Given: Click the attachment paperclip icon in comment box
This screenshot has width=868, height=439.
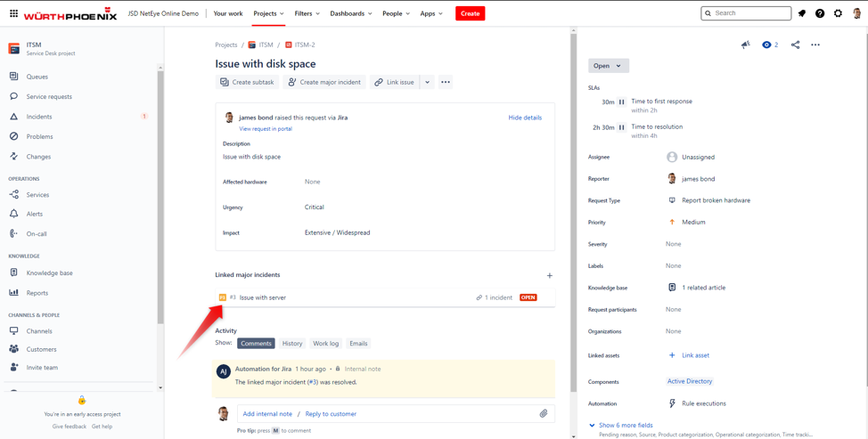Looking at the screenshot, I should tap(544, 413).
